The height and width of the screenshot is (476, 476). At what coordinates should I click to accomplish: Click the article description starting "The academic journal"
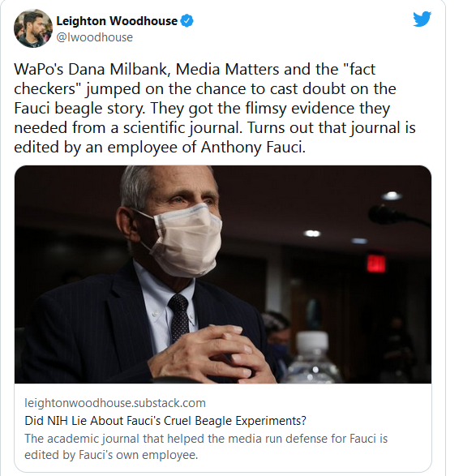click(x=206, y=447)
